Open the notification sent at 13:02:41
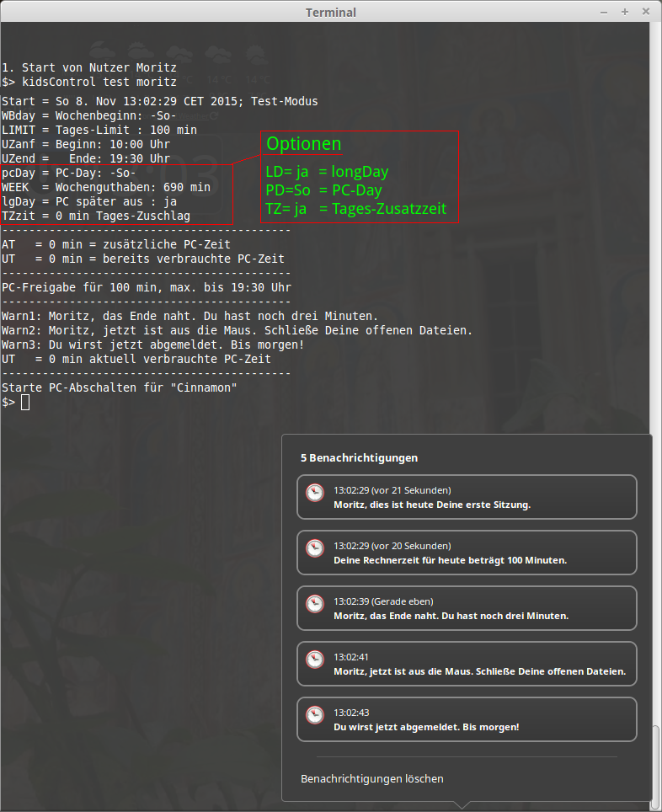This screenshot has height=812, width=662. 467,664
